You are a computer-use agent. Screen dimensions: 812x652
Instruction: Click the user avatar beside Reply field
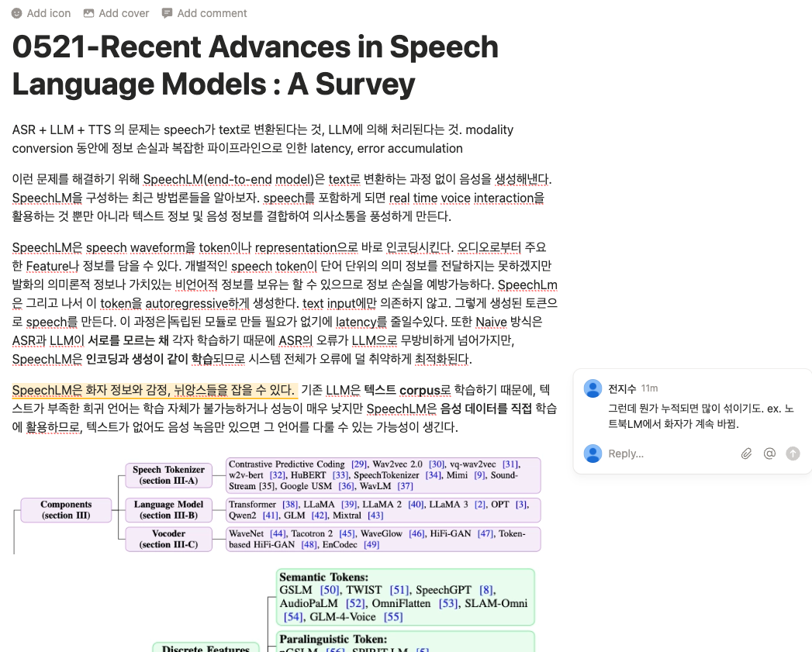coord(593,454)
